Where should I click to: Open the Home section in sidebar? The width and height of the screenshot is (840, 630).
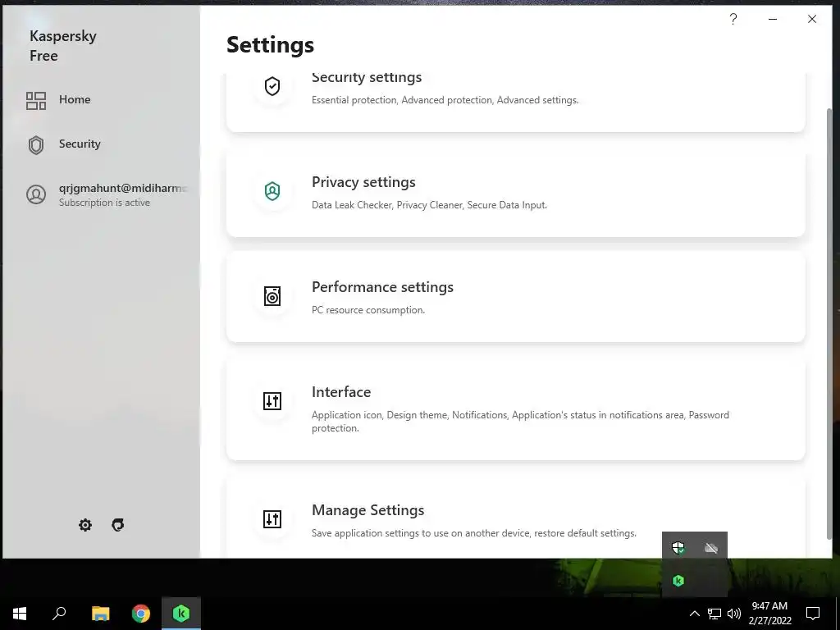click(75, 99)
